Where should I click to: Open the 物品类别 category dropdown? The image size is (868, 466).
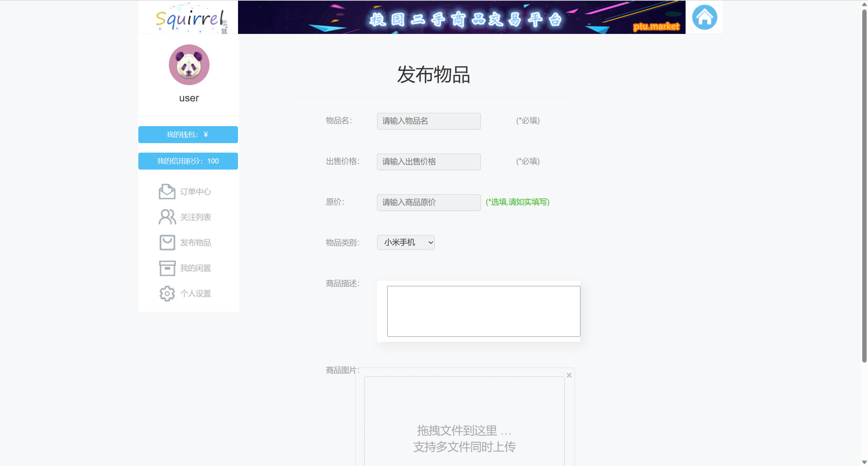click(406, 242)
